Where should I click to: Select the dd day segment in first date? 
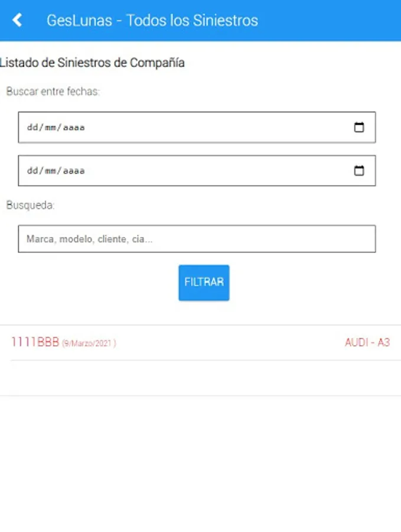(x=32, y=127)
